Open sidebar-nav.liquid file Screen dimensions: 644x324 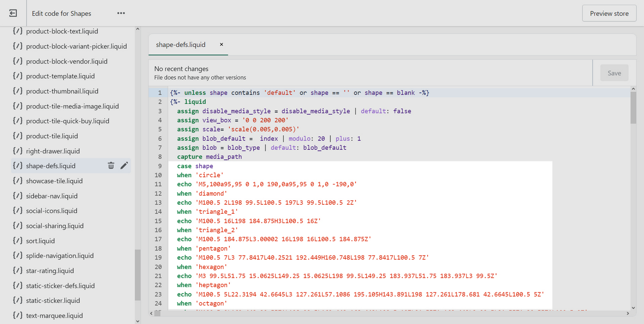[52, 196]
